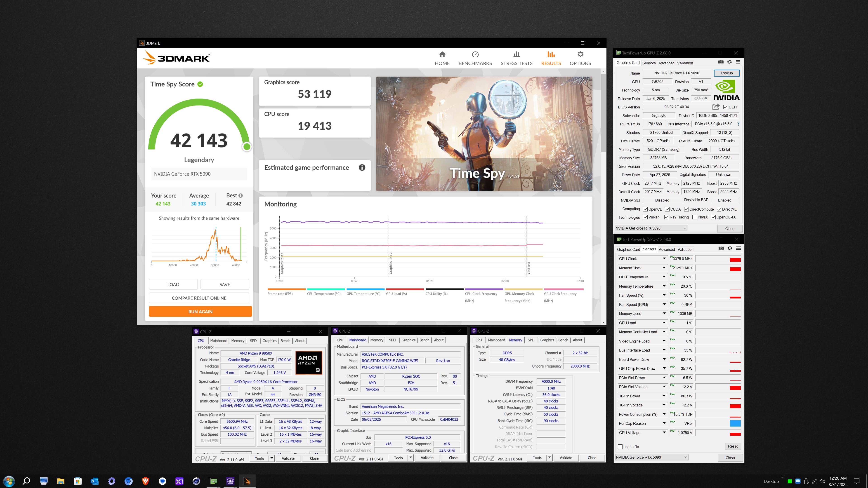
Task: Open Graphics tab in CPU-Z Memory window
Action: click(547, 340)
